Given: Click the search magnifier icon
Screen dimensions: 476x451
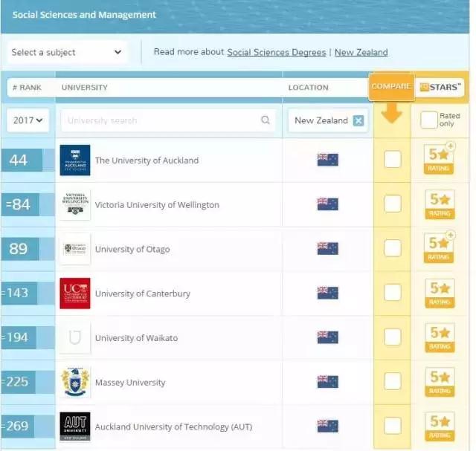Looking at the screenshot, I should [x=266, y=120].
